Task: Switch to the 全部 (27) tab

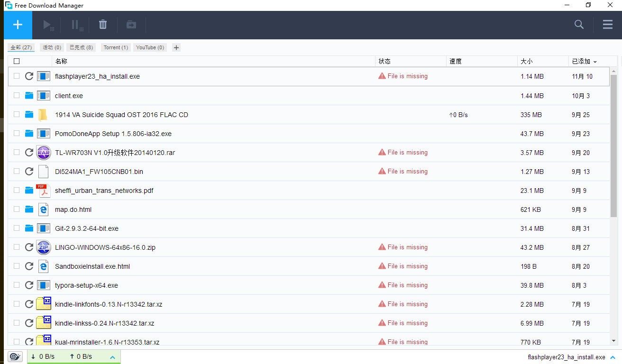Action: click(21, 47)
